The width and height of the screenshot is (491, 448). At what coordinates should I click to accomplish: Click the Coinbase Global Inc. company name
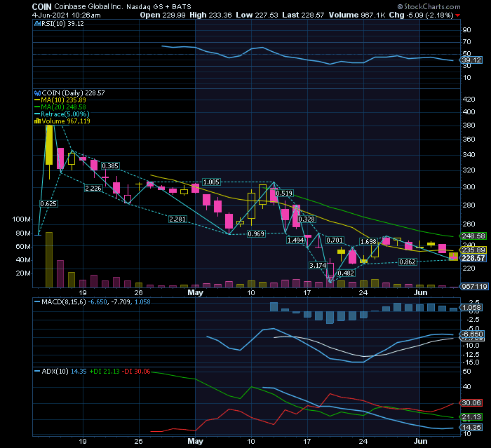(88, 6)
